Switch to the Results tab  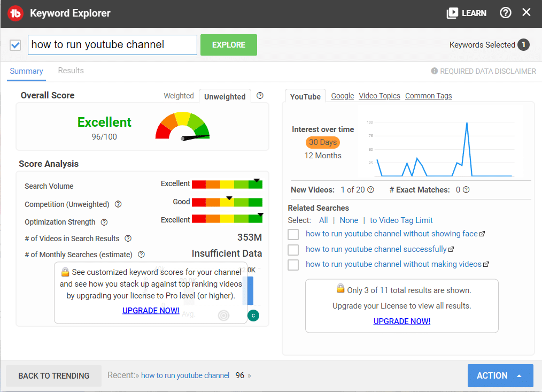(x=71, y=71)
